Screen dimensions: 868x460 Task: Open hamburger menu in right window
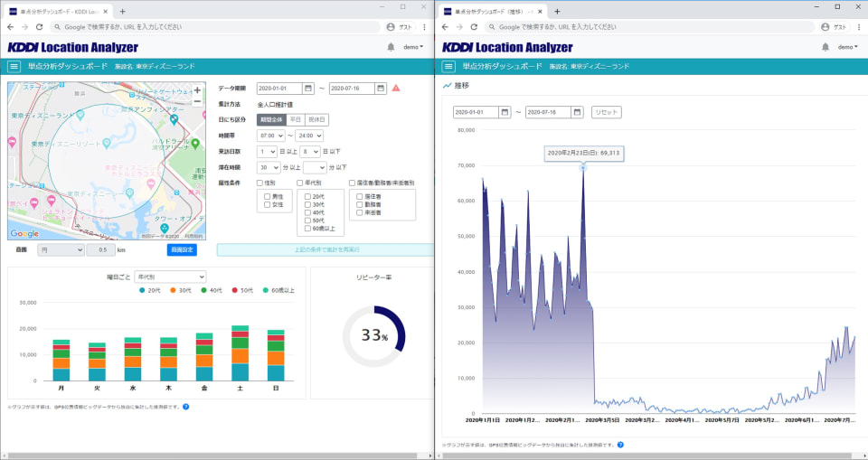tap(449, 67)
